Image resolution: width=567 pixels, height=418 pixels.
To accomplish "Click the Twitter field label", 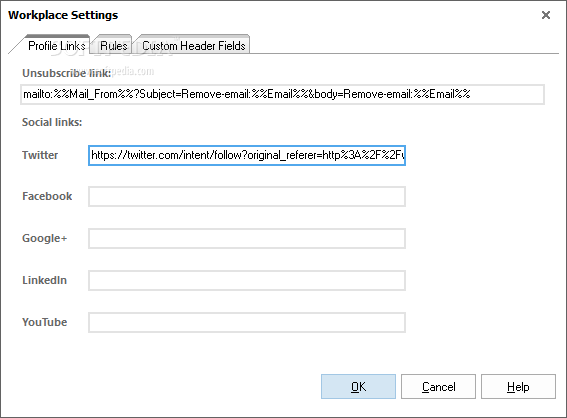I will [40, 155].
